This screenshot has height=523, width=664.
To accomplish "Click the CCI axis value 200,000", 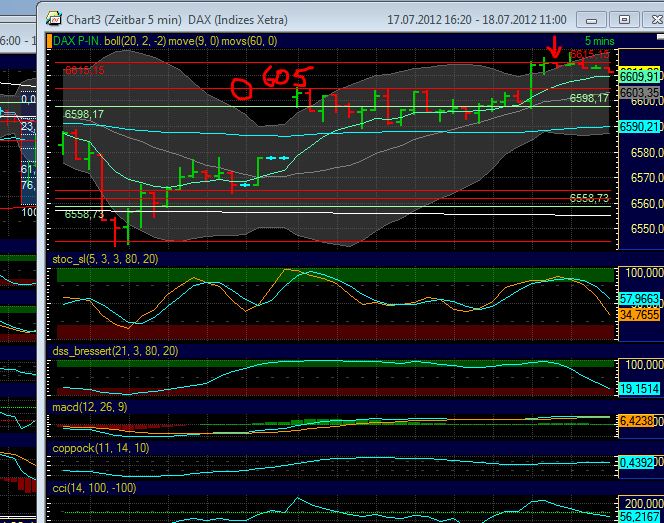I will 645,504.
